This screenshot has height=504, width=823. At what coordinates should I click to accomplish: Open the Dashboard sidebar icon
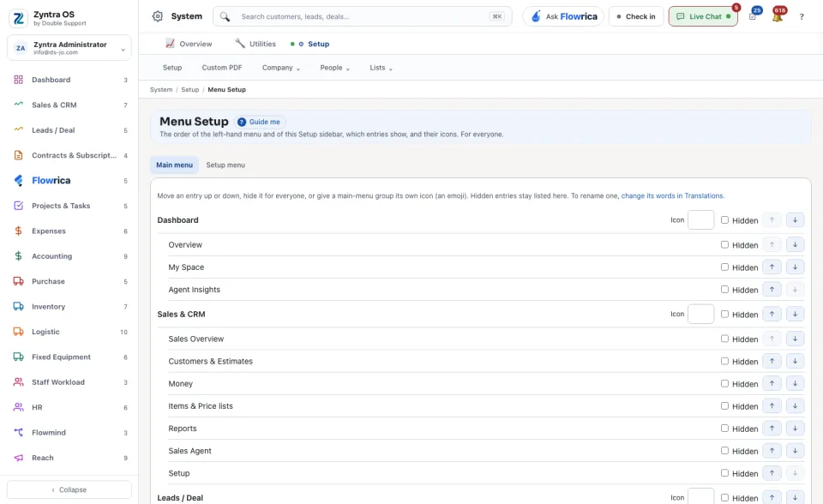18,80
